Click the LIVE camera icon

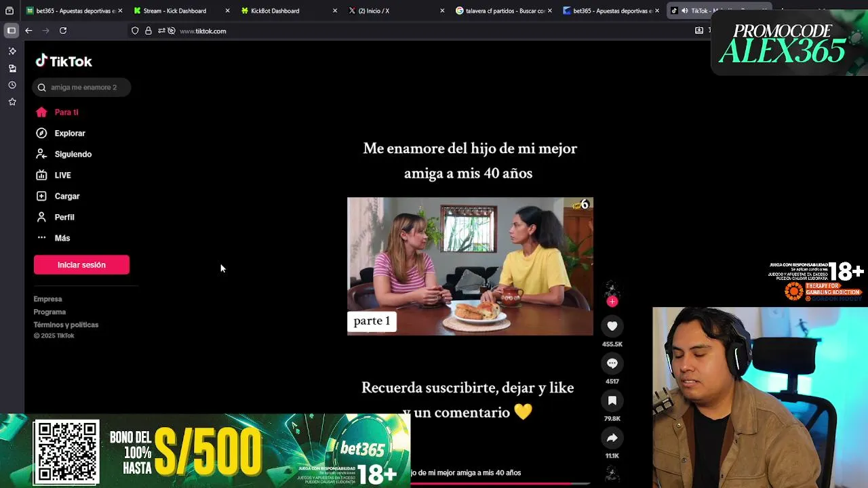[41, 175]
